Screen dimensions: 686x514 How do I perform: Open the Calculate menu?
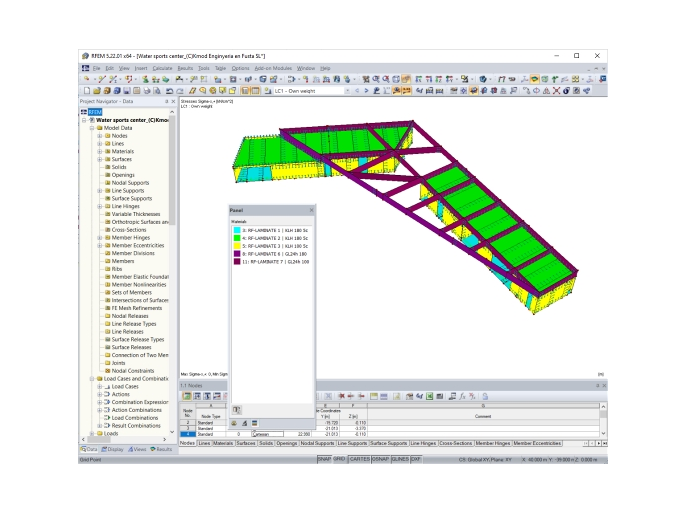(x=162, y=68)
